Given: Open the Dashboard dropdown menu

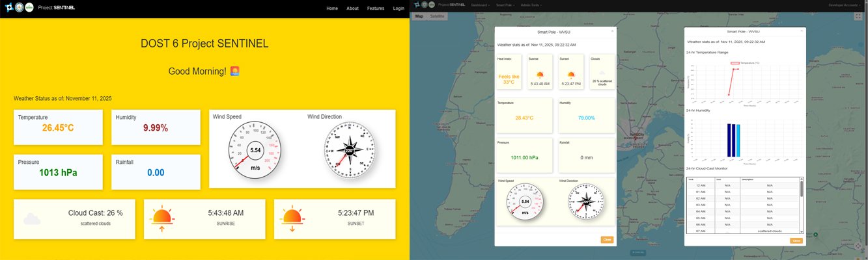Looking at the screenshot, I should (x=480, y=5).
